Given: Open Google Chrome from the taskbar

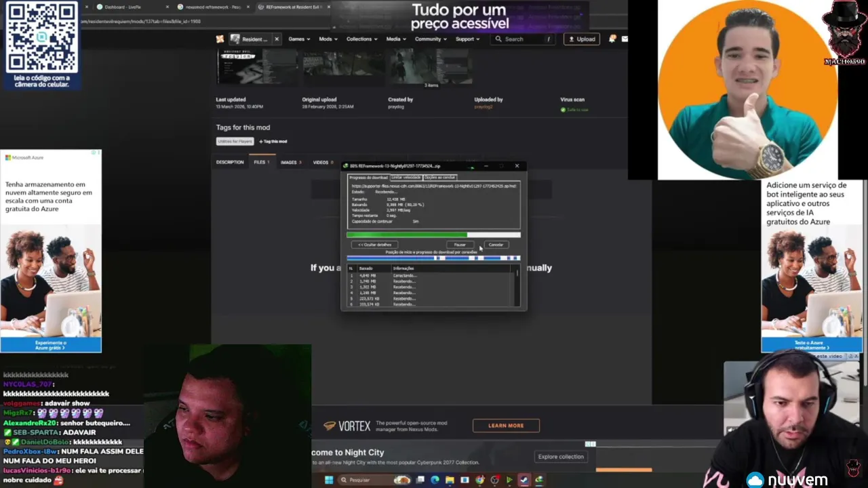Looking at the screenshot, I should [479, 480].
